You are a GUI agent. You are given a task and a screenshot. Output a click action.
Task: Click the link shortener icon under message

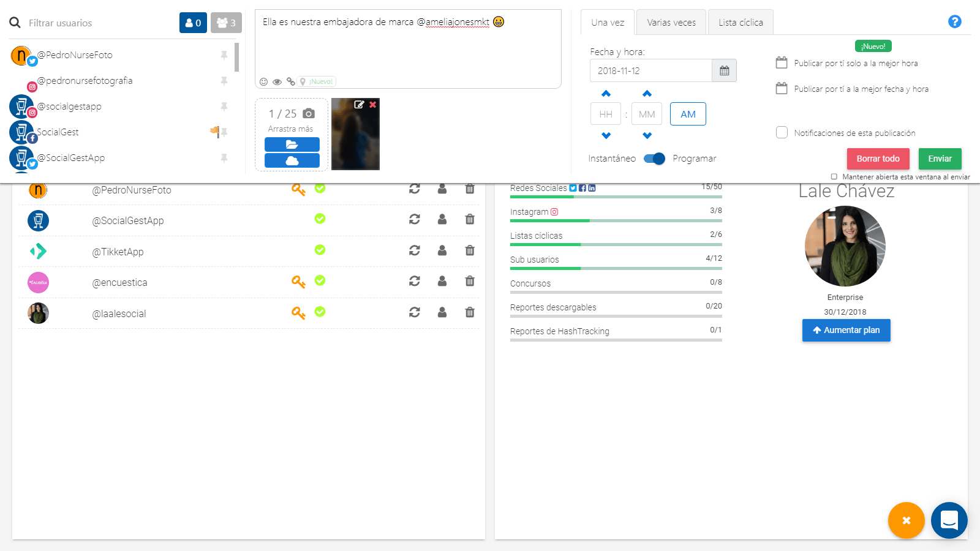290,81
